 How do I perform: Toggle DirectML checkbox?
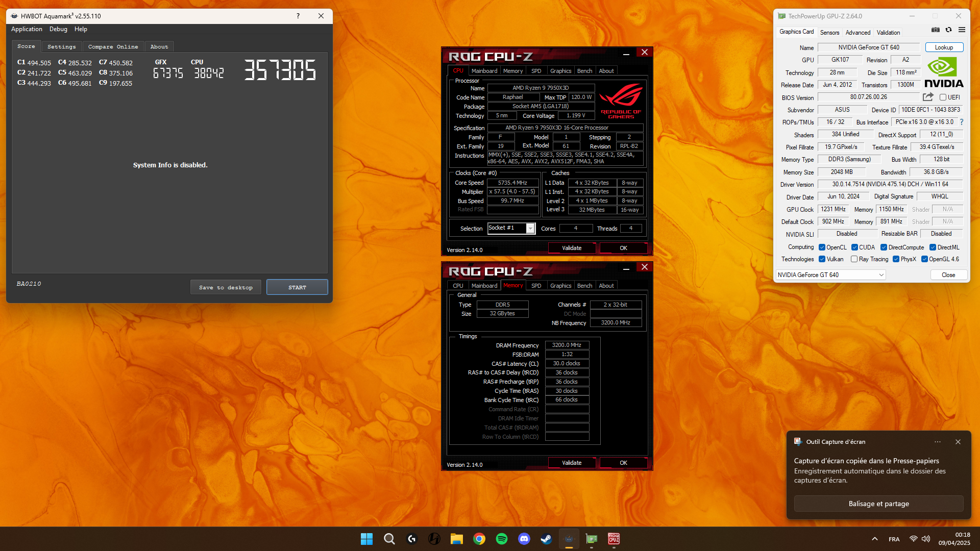tap(933, 247)
